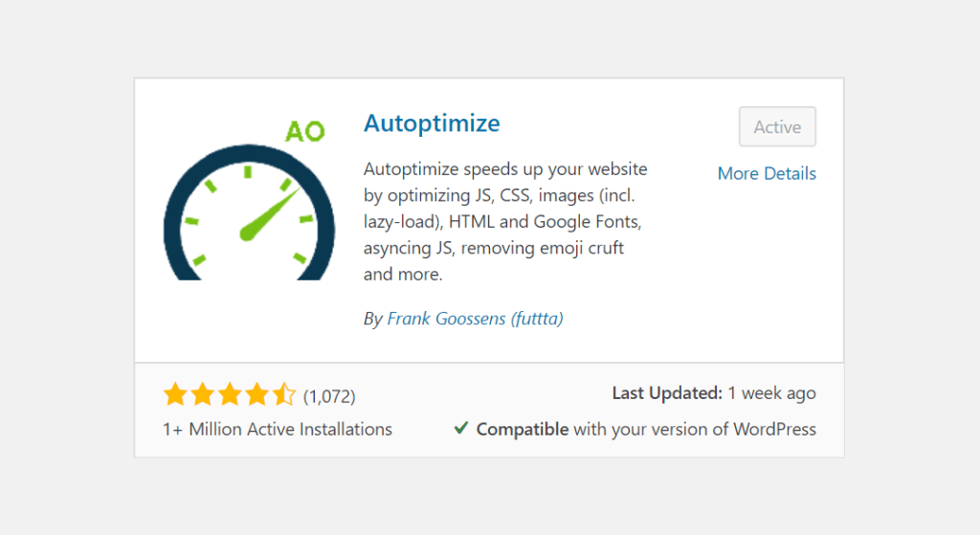Click the half-filled fifth rating star
980x535 pixels.
283,394
